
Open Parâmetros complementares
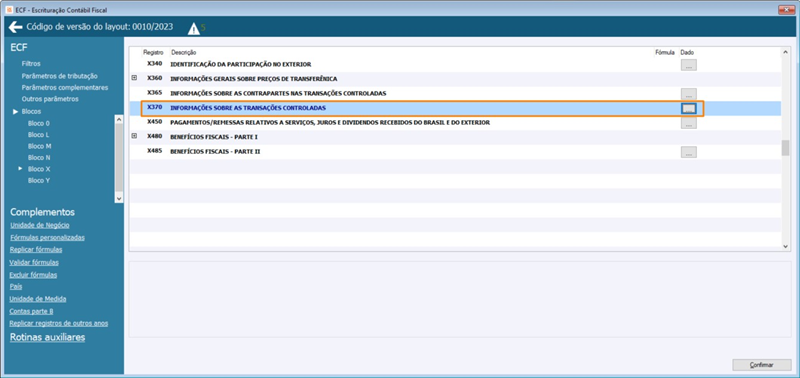click(65, 87)
